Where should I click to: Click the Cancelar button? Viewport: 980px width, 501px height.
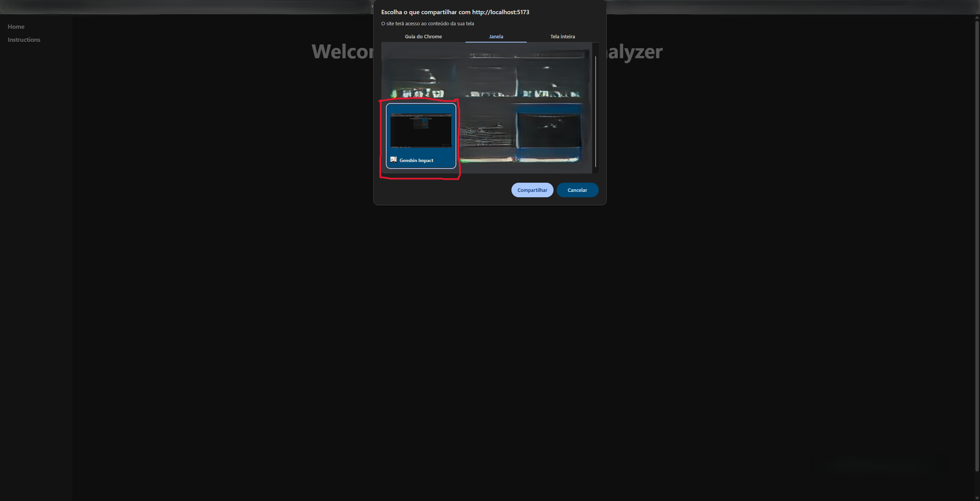point(577,190)
